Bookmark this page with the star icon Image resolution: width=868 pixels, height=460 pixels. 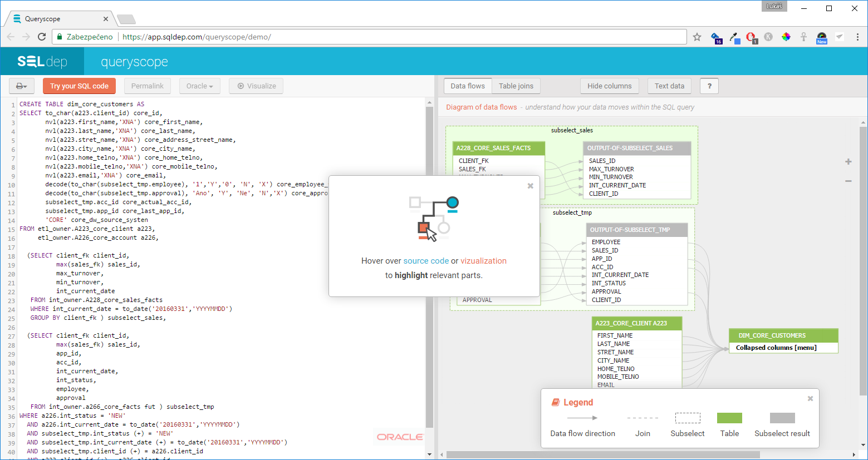697,37
